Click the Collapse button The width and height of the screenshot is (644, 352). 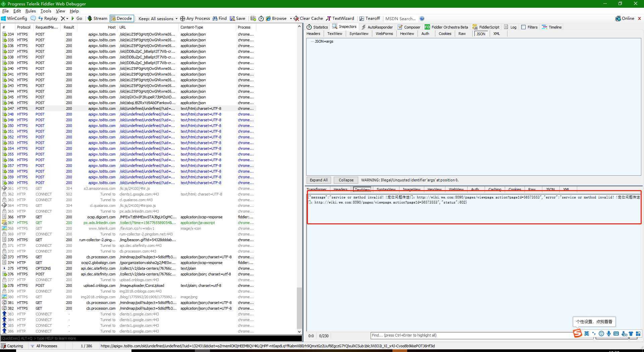346,180
